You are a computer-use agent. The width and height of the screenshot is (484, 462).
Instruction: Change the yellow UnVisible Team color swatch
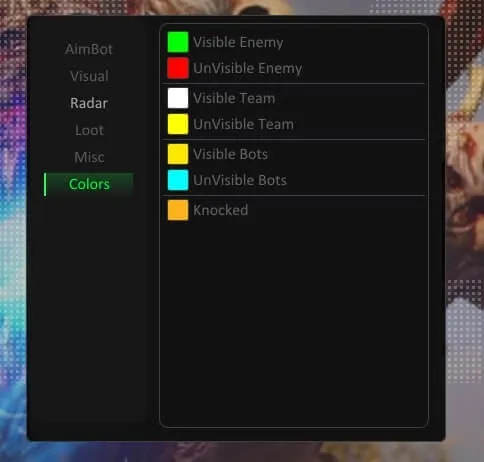(x=178, y=124)
